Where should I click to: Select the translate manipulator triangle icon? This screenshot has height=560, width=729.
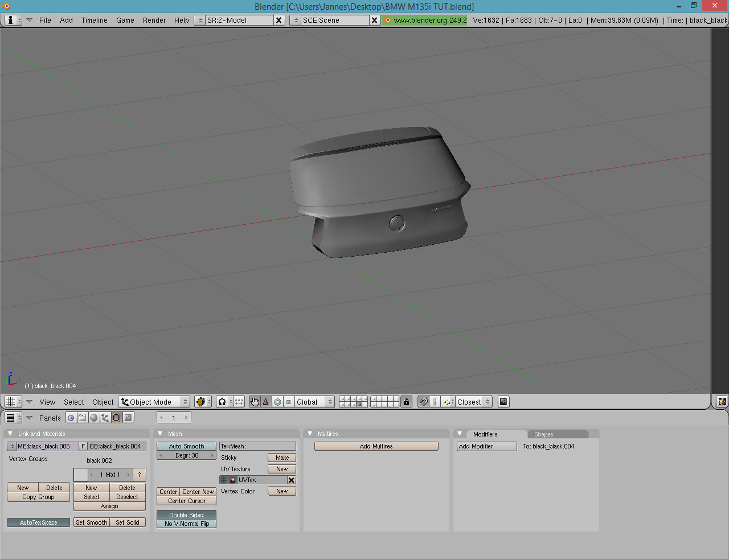[x=266, y=402]
